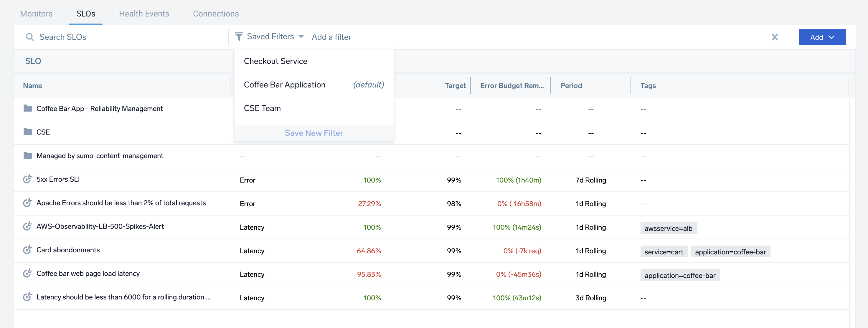This screenshot has width=868, height=328.
Task: Select Checkout Service saved filter
Action: click(x=275, y=61)
